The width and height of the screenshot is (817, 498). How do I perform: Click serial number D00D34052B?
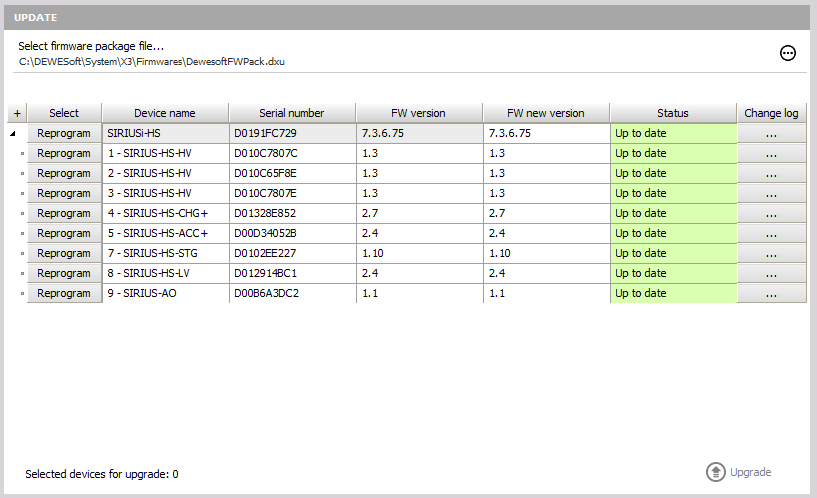[x=292, y=233]
